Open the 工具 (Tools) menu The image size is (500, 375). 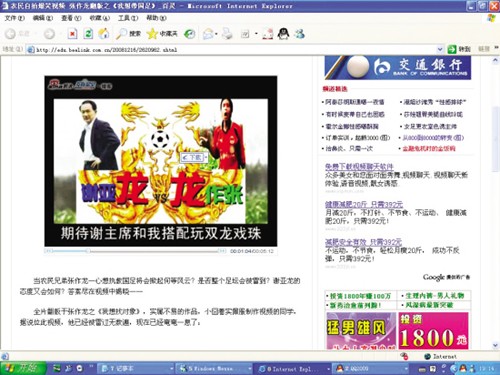point(128,18)
